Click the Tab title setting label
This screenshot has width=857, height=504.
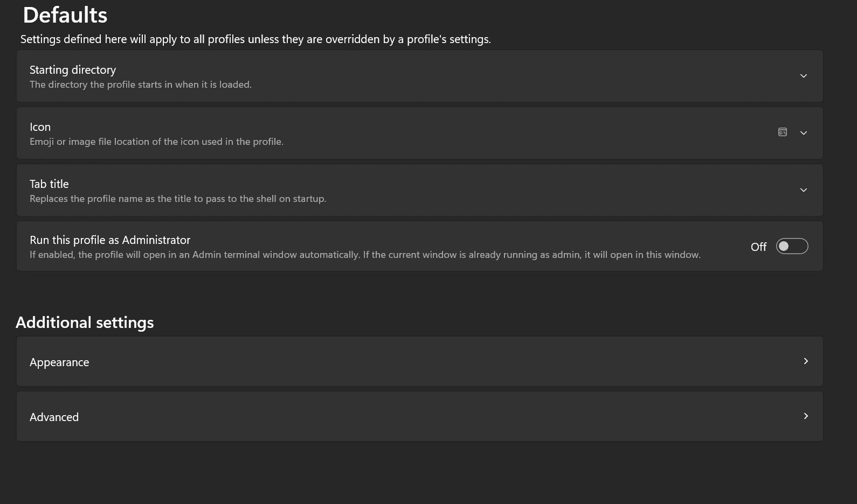pyautogui.click(x=49, y=184)
